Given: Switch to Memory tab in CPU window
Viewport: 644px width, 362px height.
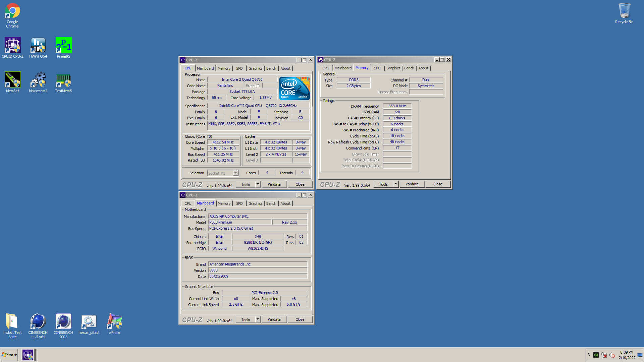Looking at the screenshot, I should point(224,68).
